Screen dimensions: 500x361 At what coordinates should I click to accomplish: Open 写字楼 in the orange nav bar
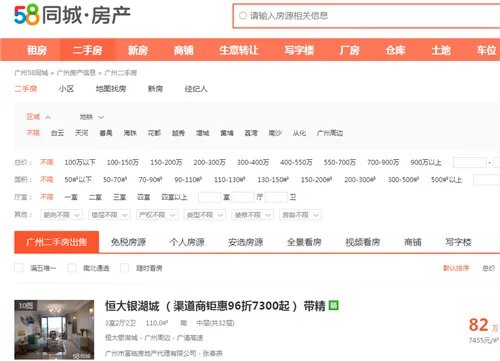point(299,50)
